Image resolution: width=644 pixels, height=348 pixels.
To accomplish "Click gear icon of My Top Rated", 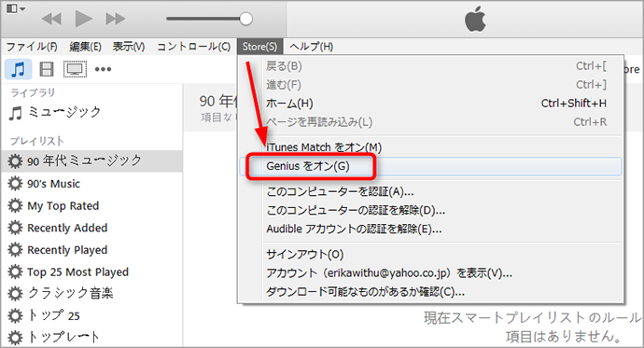I will coord(15,205).
